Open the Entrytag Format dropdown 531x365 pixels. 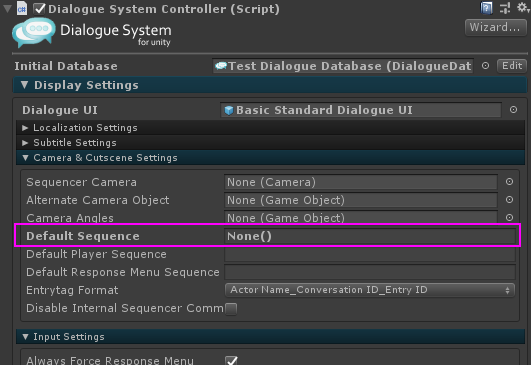pos(370,290)
